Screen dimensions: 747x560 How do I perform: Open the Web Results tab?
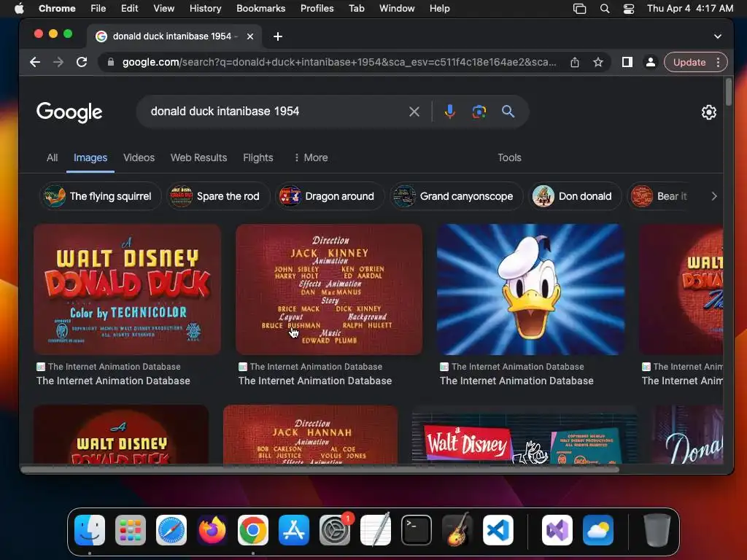point(198,157)
